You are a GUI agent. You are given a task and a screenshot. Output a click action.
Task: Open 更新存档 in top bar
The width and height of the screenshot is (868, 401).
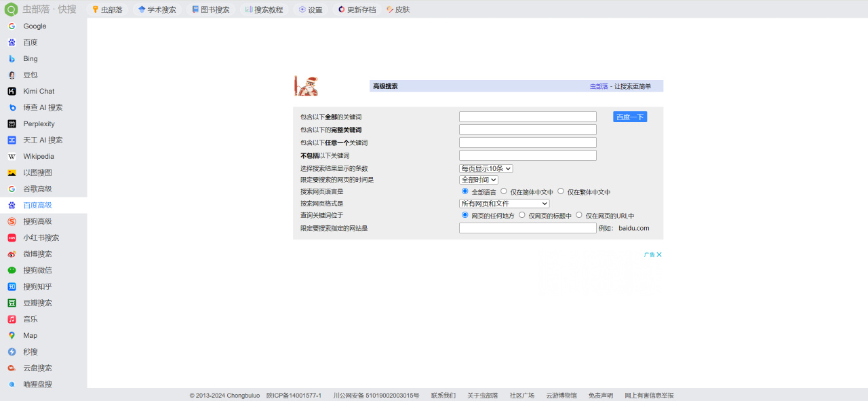(357, 9)
